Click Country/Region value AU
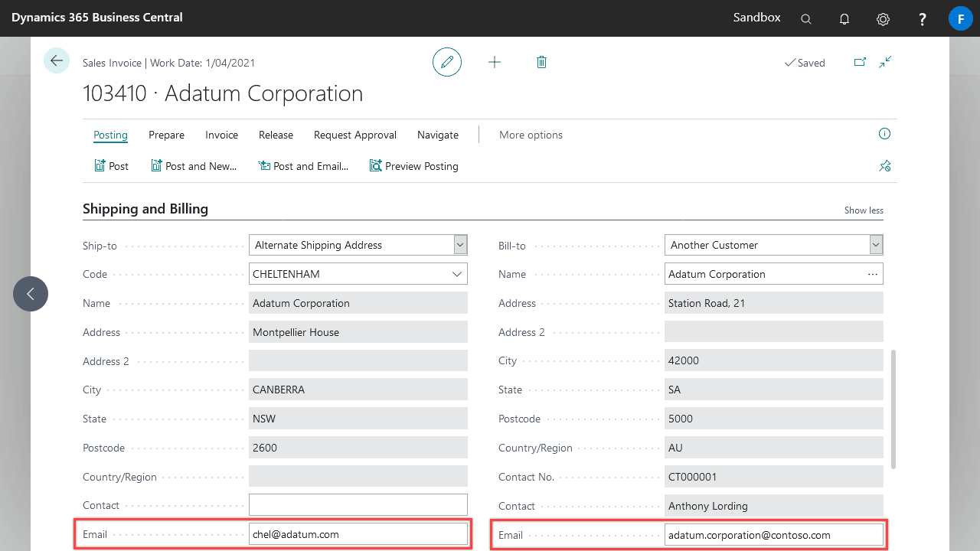Screen dimensions: 980x551 pos(774,448)
